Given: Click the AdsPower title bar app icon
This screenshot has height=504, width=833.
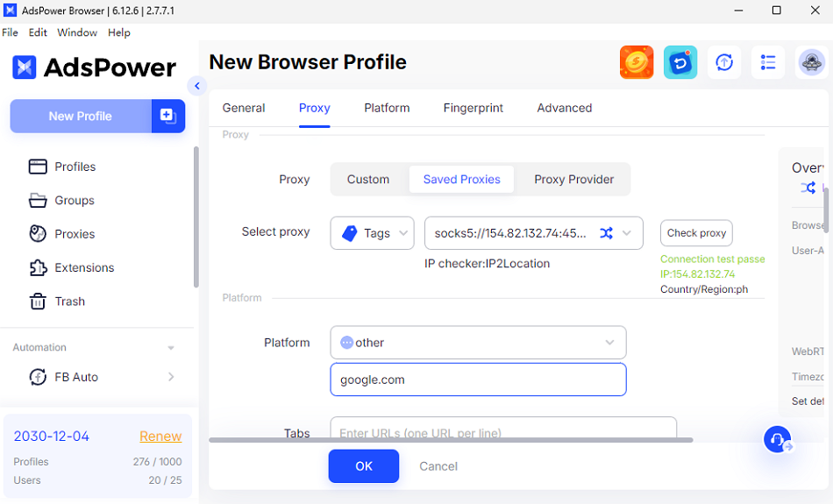Looking at the screenshot, I should (10, 11).
